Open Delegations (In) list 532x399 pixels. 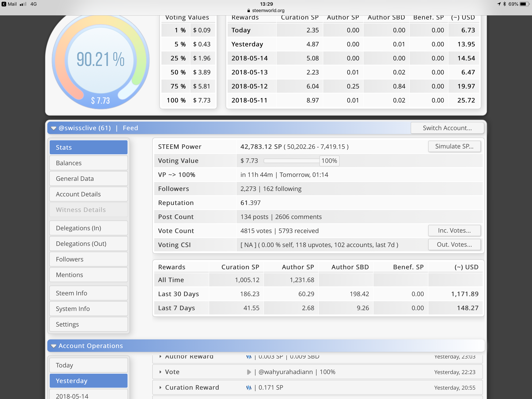(89, 228)
